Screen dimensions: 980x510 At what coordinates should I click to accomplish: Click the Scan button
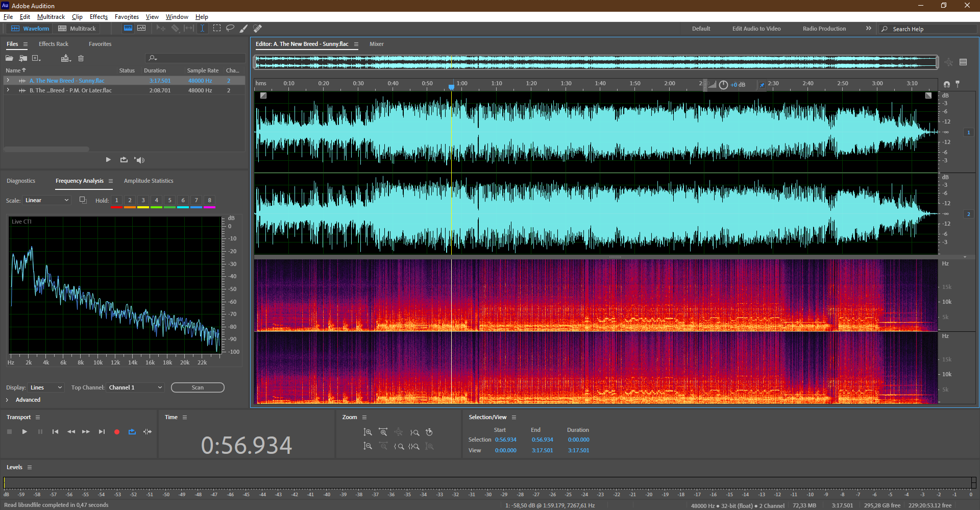click(x=198, y=387)
